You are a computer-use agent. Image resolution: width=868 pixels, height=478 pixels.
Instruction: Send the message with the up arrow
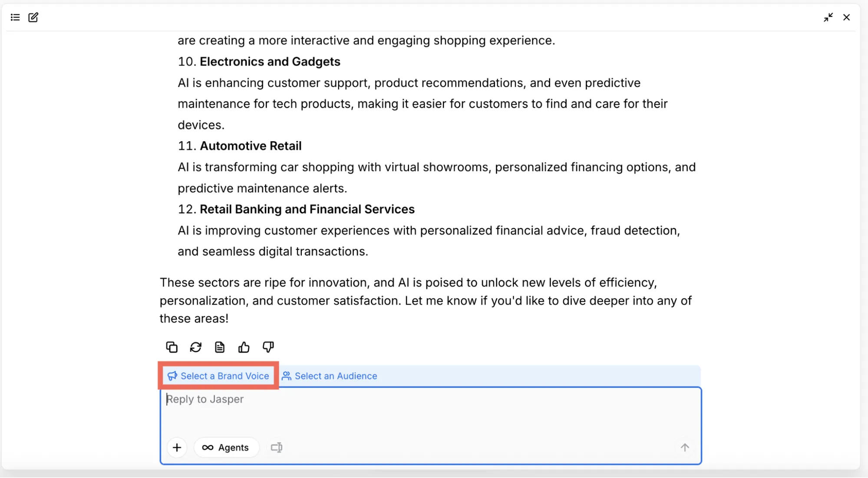[685, 448]
